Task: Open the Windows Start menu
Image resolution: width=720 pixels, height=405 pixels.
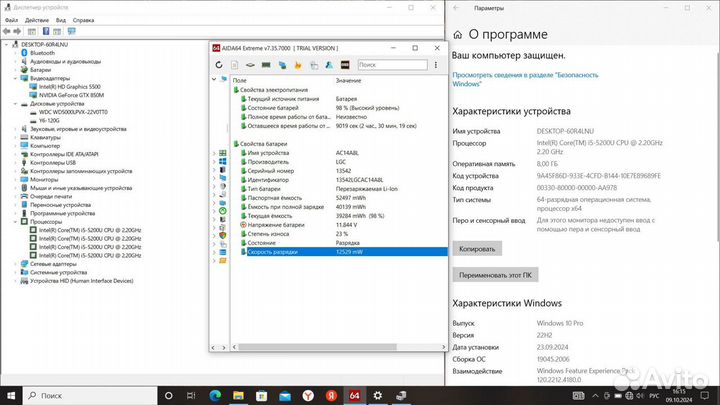Action: tap(11, 395)
